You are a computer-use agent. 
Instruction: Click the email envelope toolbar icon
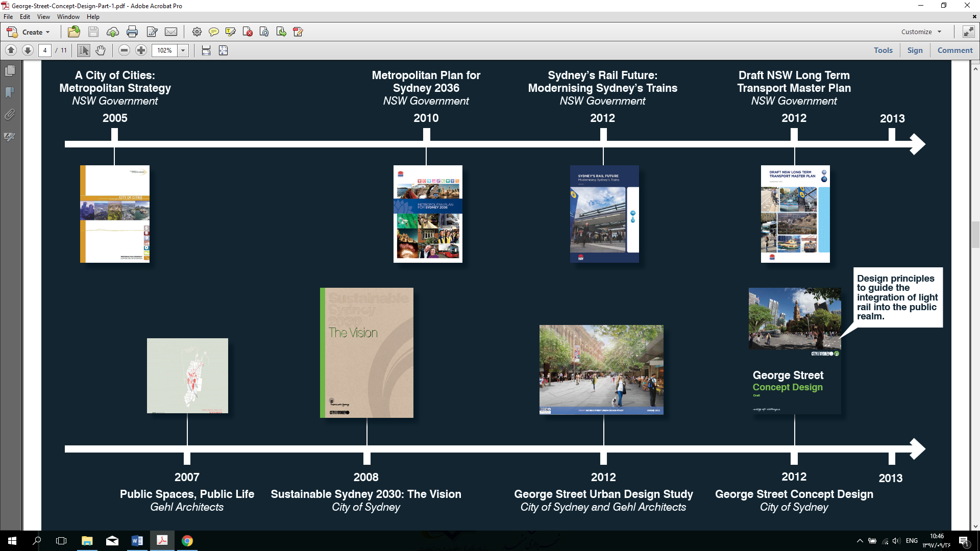pos(171,32)
